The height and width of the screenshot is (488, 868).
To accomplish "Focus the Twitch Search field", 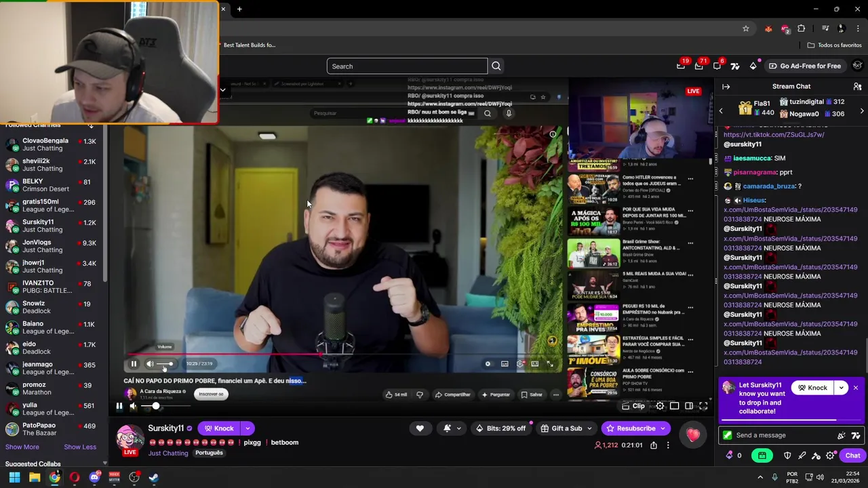I will (x=407, y=66).
